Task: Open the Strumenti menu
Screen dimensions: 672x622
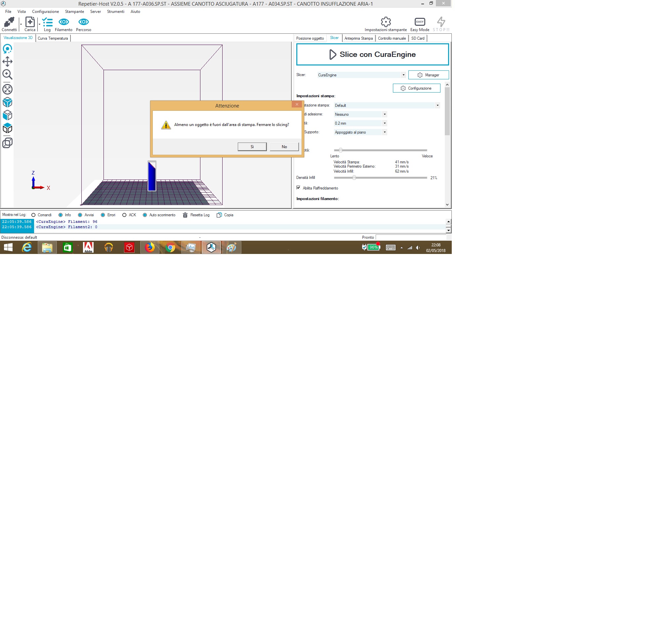Action: coord(115,12)
